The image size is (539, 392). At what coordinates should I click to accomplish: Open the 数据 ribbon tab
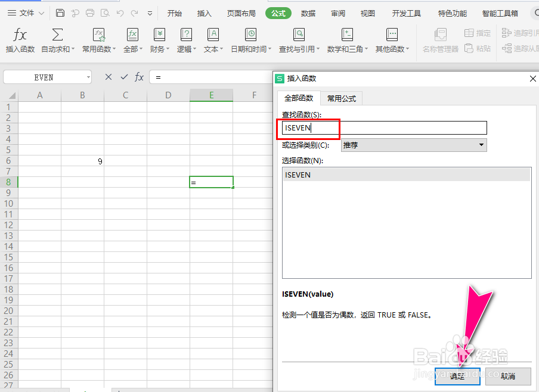pos(308,13)
